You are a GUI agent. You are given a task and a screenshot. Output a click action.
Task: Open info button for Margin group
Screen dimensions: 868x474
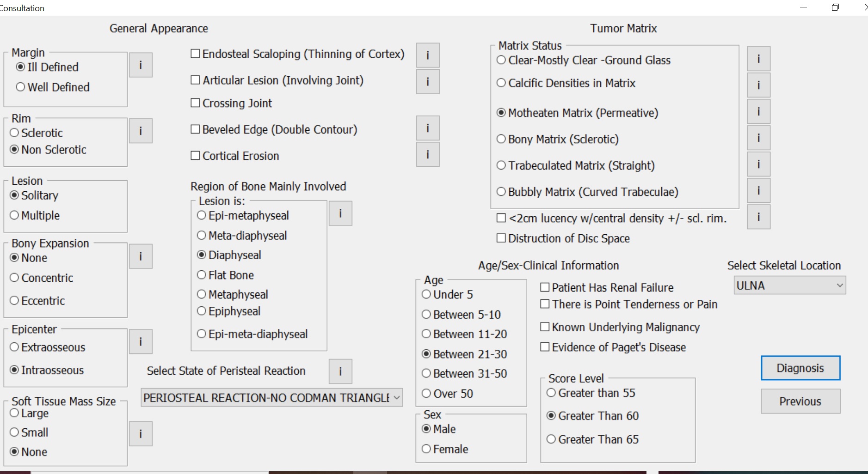pos(141,65)
